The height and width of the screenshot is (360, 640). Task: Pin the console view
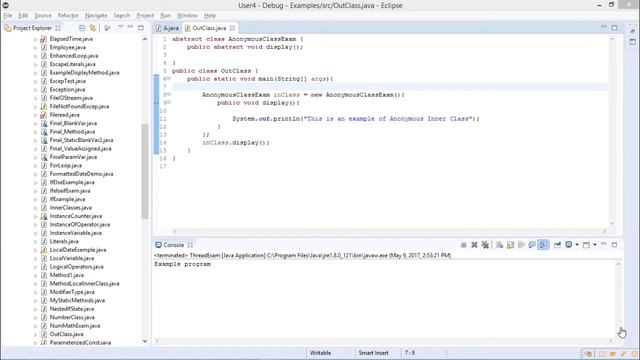pos(557,245)
